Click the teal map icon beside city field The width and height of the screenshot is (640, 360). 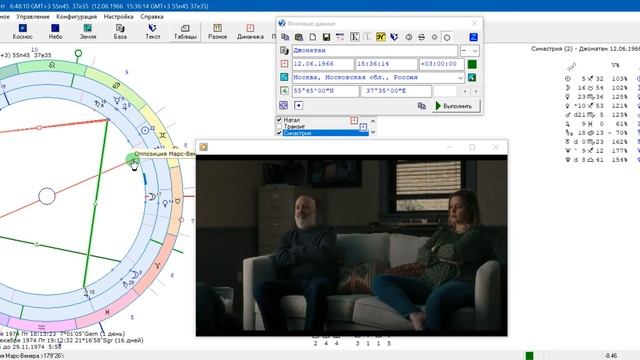click(284, 77)
